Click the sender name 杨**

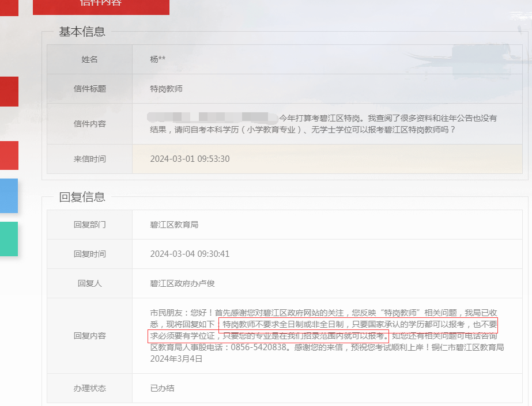pyautogui.click(x=158, y=59)
